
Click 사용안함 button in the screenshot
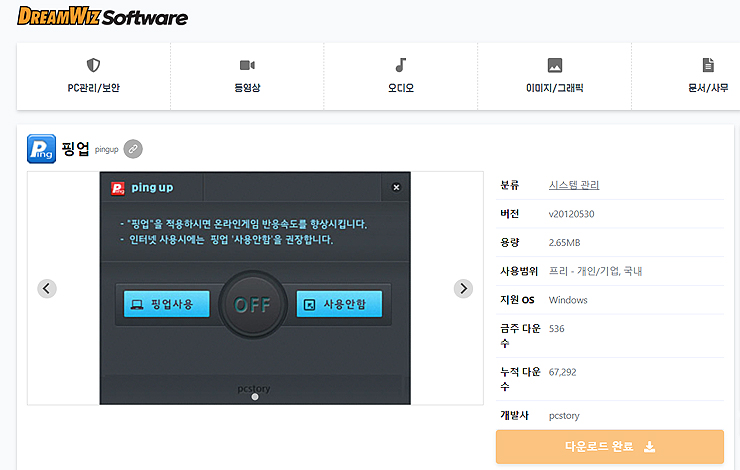point(339,304)
